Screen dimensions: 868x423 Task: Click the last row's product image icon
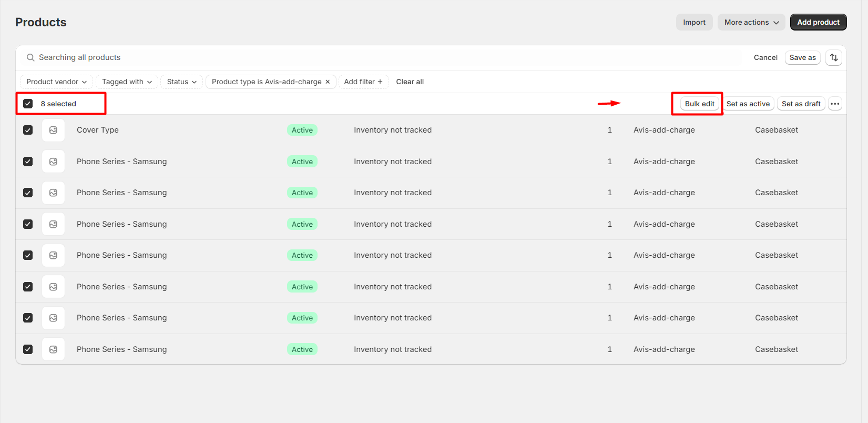click(53, 349)
